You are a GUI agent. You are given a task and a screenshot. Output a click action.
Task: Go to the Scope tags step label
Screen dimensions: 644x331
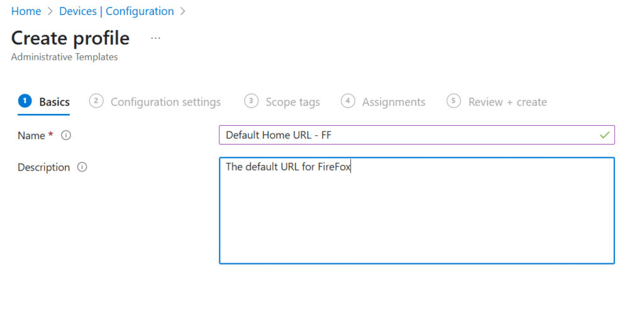[x=292, y=102]
